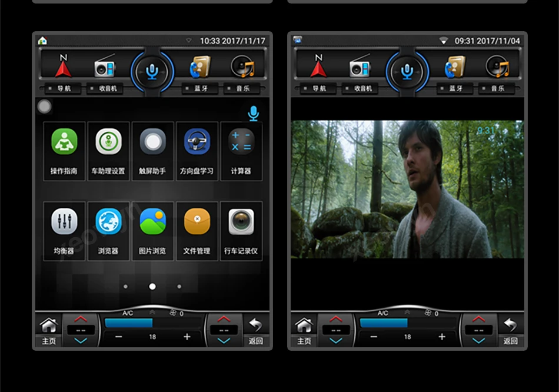Screen dimensions: 559x392
Task: Launch the 方向盘学习 app
Action: point(197,151)
